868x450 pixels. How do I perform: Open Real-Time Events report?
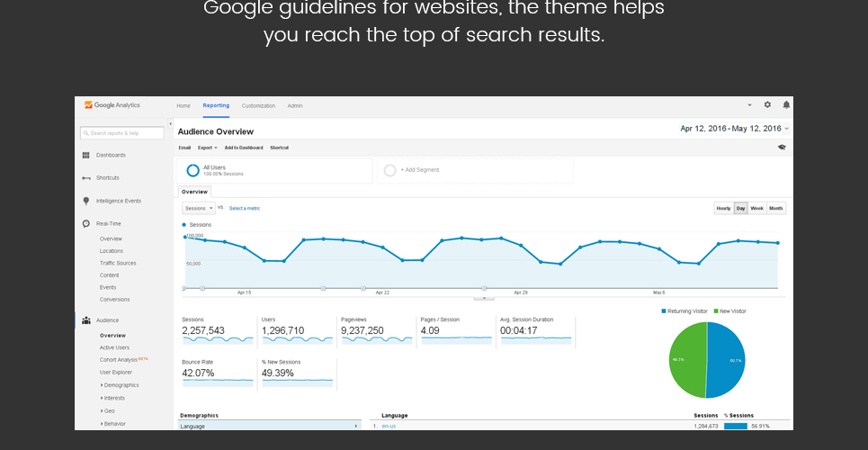[108, 288]
